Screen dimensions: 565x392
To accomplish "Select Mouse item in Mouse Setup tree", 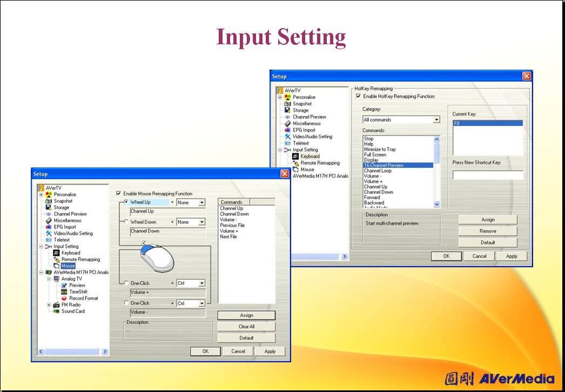I will (68, 266).
